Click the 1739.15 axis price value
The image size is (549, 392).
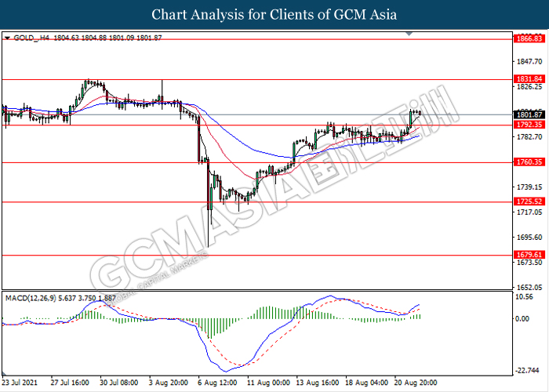point(529,187)
